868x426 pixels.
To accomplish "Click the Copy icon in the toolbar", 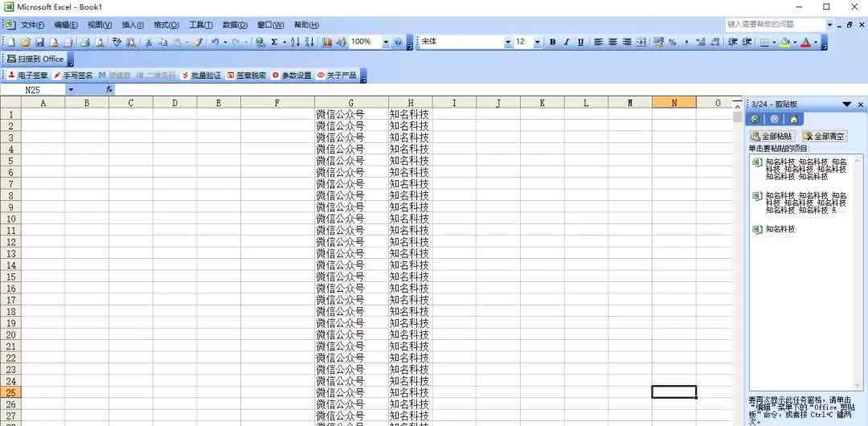I will pyautogui.click(x=162, y=42).
